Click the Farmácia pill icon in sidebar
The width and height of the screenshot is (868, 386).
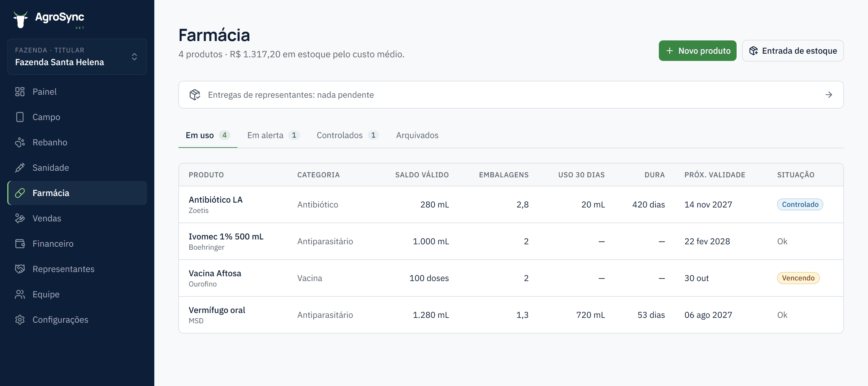[x=20, y=193]
